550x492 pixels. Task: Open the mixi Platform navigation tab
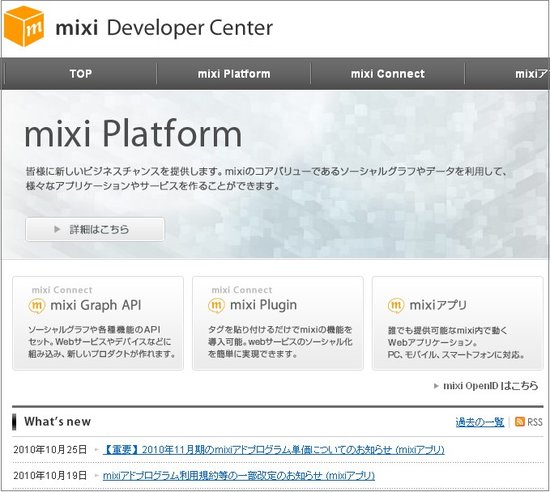coord(234,74)
